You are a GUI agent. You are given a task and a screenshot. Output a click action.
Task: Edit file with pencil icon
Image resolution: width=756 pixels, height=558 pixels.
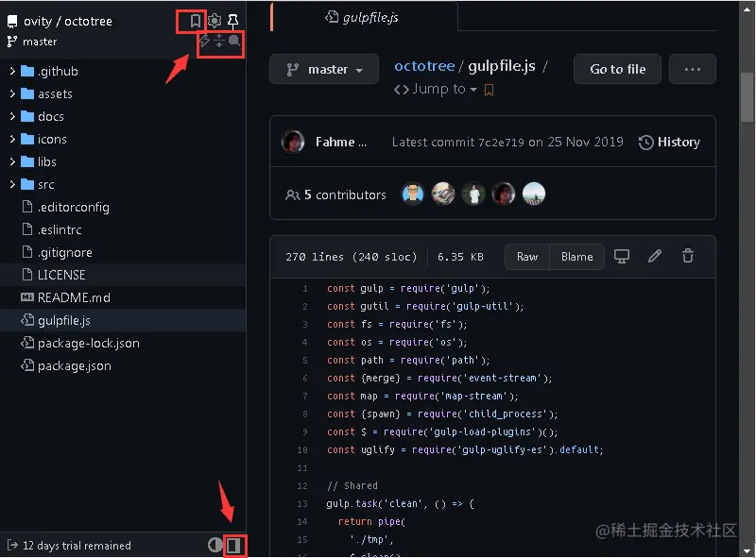[x=654, y=257]
